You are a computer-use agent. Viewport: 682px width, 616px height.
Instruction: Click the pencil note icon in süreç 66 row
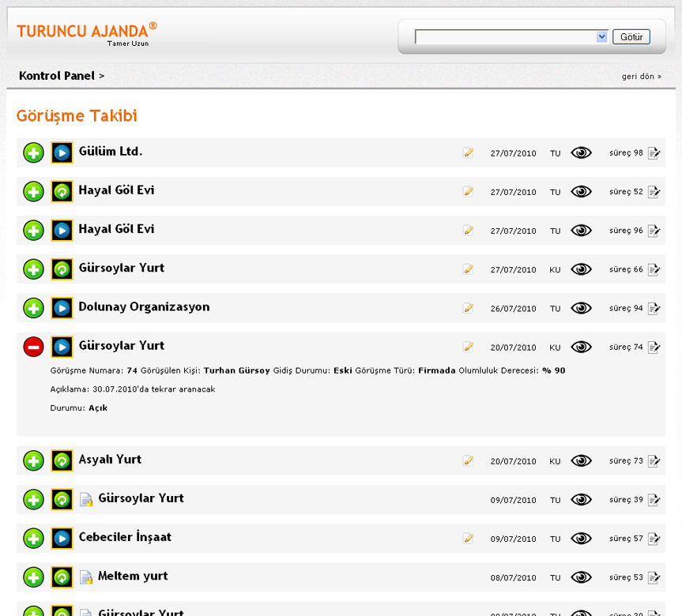tap(469, 269)
